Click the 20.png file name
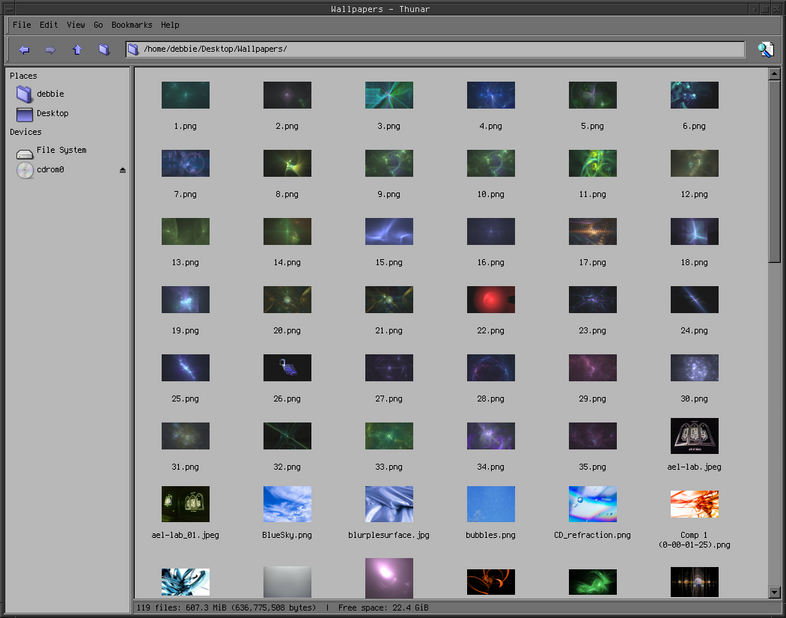 pos(287,331)
